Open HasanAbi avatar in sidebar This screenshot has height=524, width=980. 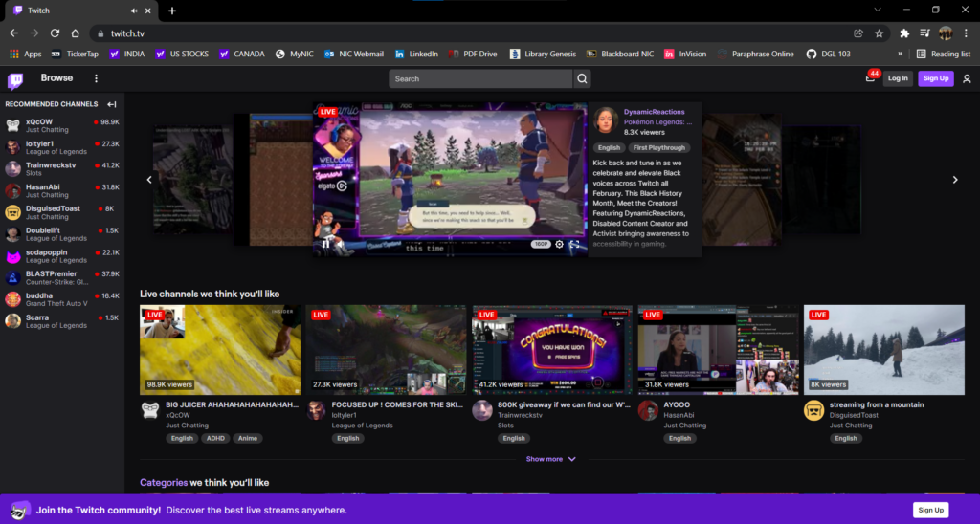click(x=13, y=191)
